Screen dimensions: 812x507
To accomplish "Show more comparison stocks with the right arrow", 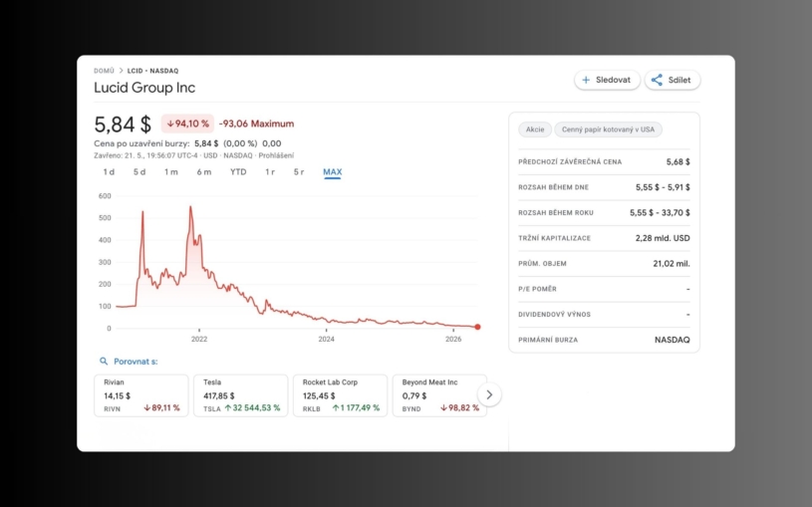I will 489,395.
